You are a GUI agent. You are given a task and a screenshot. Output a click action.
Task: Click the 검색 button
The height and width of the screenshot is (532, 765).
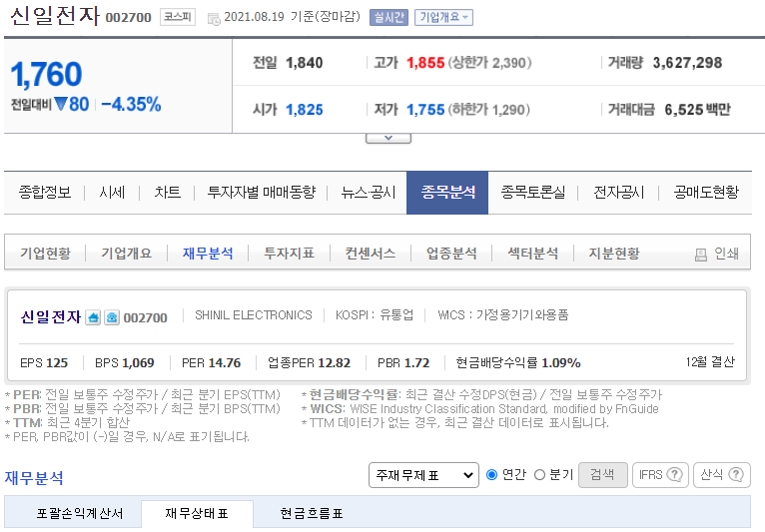[602, 475]
